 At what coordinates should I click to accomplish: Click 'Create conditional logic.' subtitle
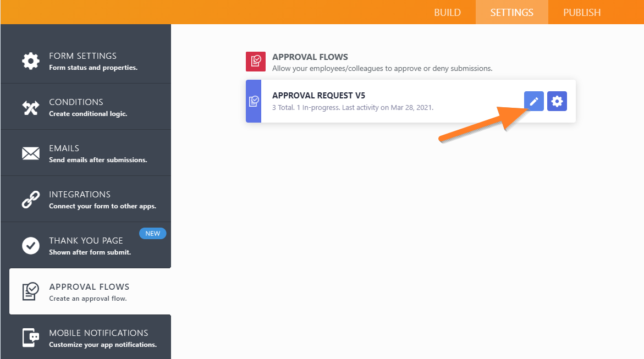tap(89, 114)
